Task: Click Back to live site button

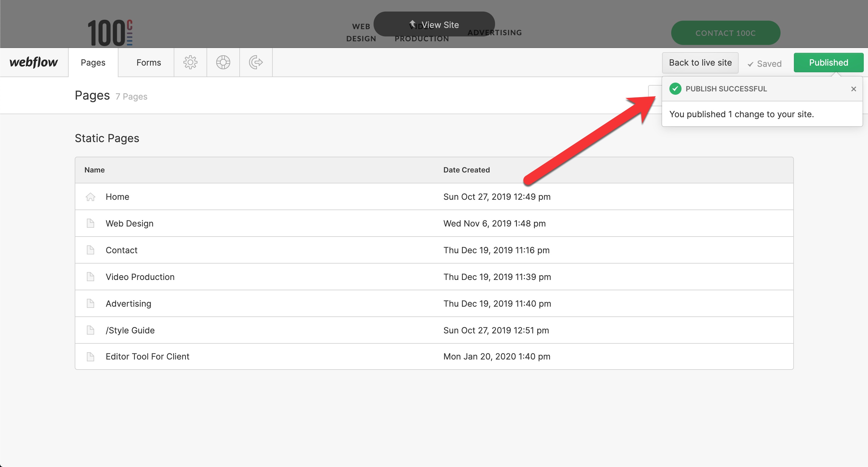Action: [x=700, y=63]
